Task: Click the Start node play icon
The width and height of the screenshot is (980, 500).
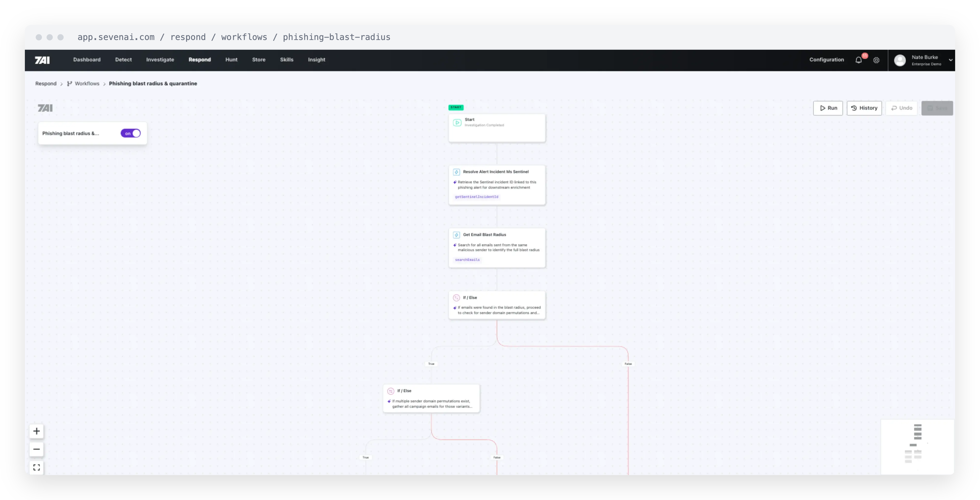Action: point(457,122)
